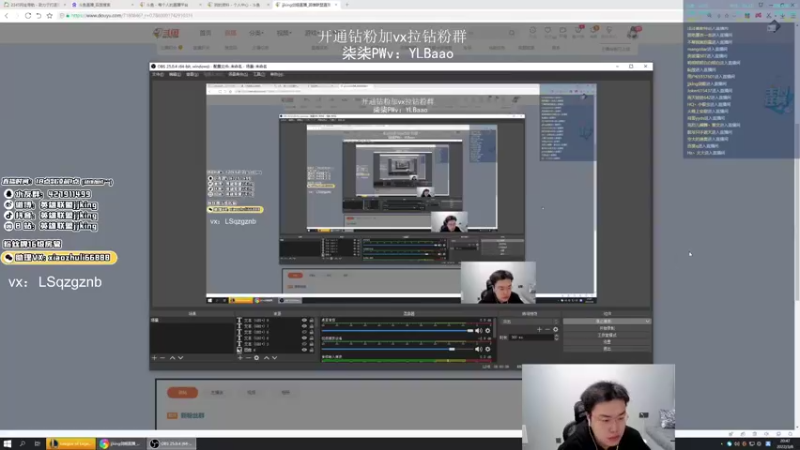Lock the topmost text source
The width and height of the screenshot is (800, 450).
pyautogui.click(x=312, y=320)
